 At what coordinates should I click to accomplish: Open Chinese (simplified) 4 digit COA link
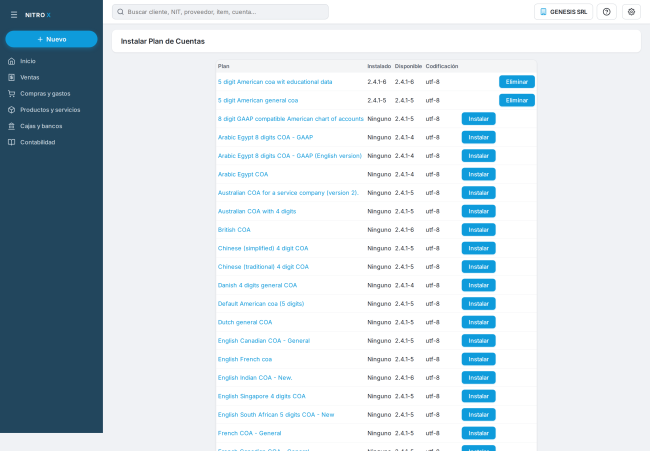(x=263, y=248)
